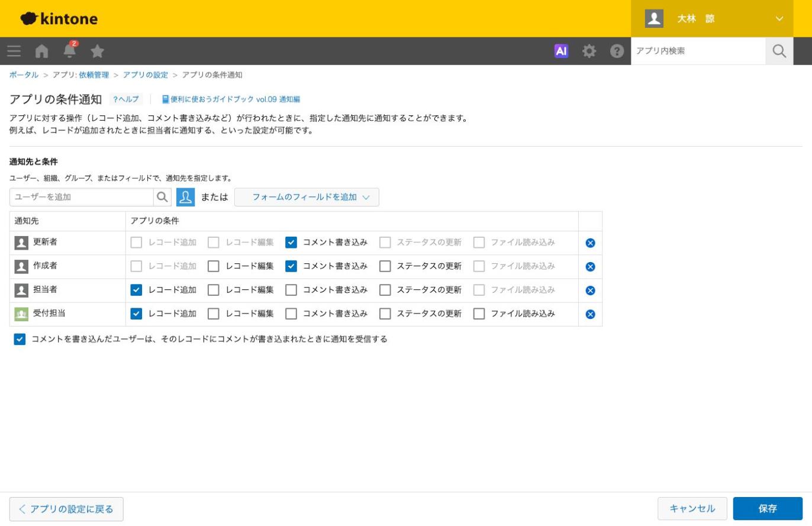812x526 pixels.
Task: Open the ヘルプ link
Action: click(126, 99)
